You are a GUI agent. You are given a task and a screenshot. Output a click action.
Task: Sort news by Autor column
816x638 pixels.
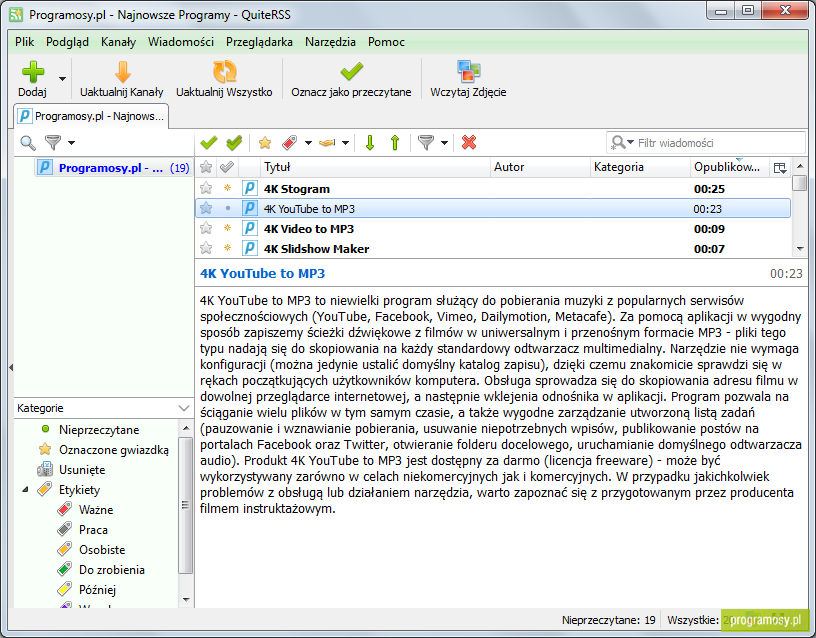[540, 167]
